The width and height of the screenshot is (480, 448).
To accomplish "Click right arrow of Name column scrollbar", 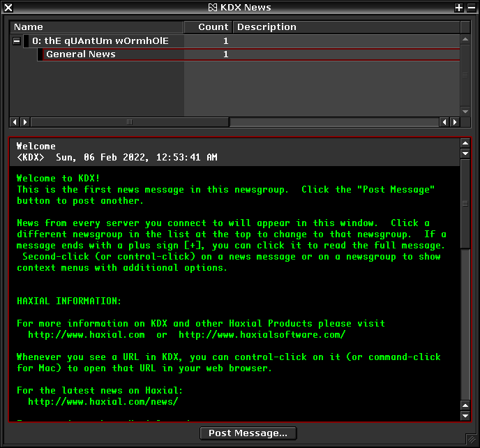I will click(x=25, y=122).
